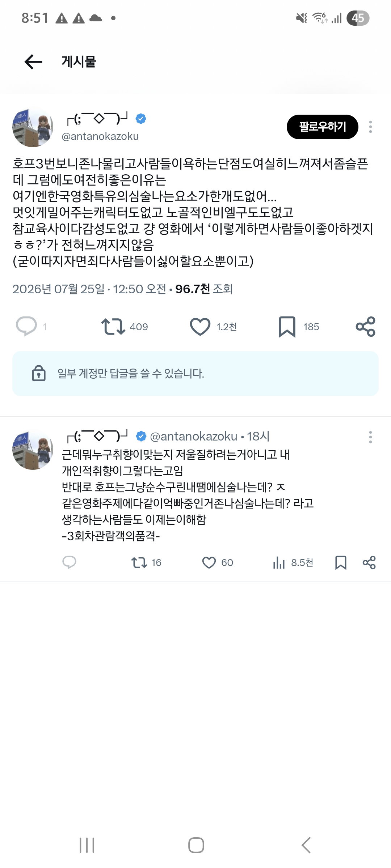Viewport: 391px width, 868px height.
Task: Open the reply author's profile avatar
Action: (x=33, y=450)
